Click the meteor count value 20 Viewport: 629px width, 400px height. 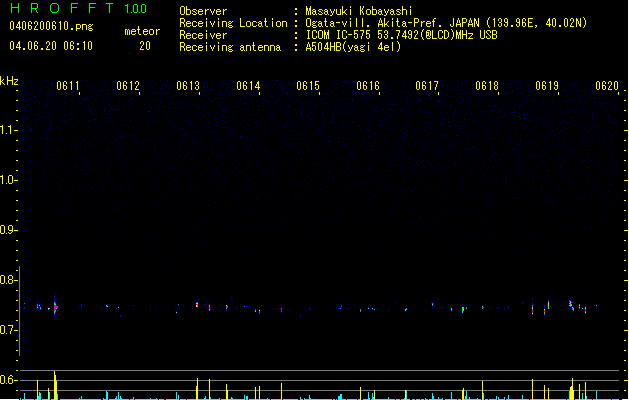(145, 46)
